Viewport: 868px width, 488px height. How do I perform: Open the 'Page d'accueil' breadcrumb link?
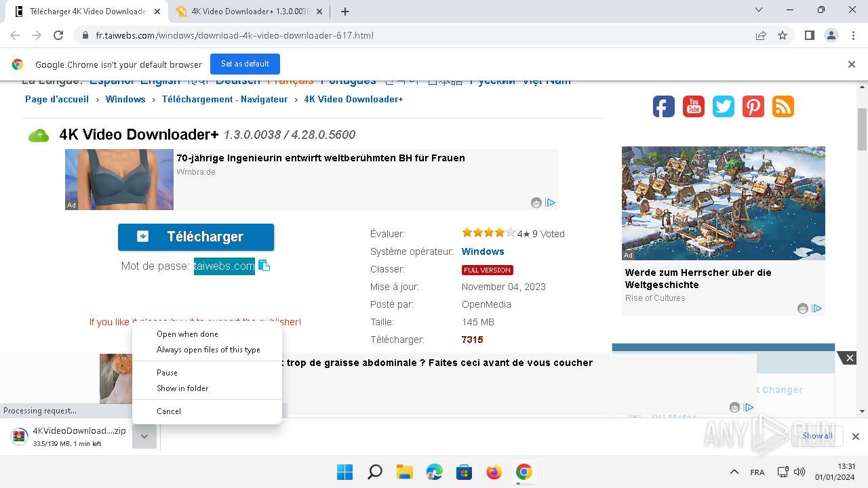click(57, 99)
